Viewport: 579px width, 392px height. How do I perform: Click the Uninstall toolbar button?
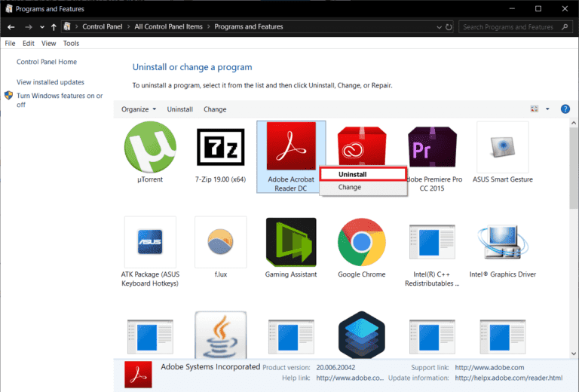(x=180, y=109)
